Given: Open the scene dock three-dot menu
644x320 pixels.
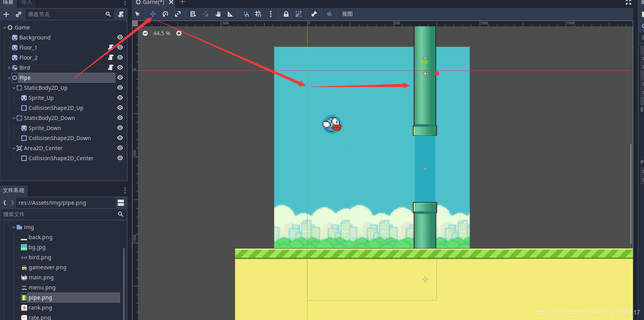Looking at the screenshot, I should pyautogui.click(x=125, y=3).
